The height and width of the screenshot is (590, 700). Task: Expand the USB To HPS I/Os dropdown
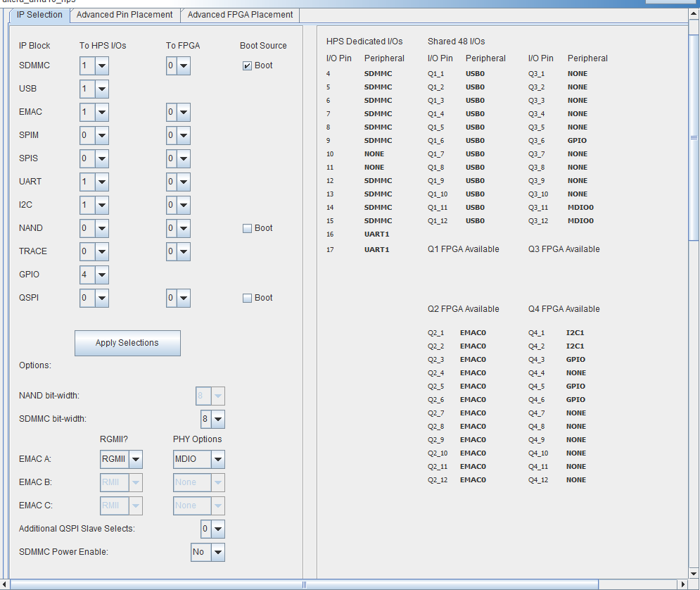[101, 89]
